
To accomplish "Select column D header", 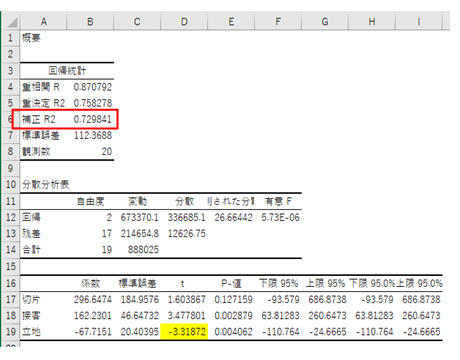I will 184,22.
